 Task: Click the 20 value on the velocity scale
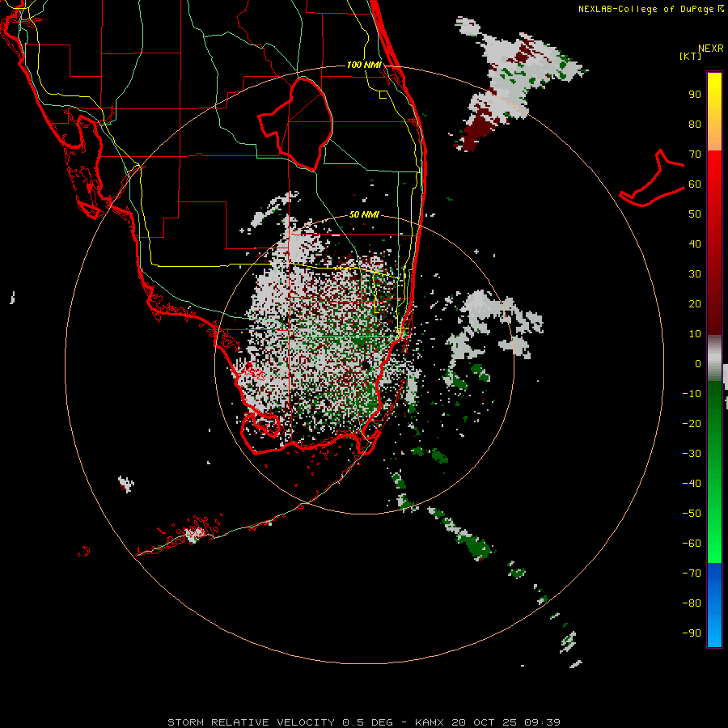point(695,304)
